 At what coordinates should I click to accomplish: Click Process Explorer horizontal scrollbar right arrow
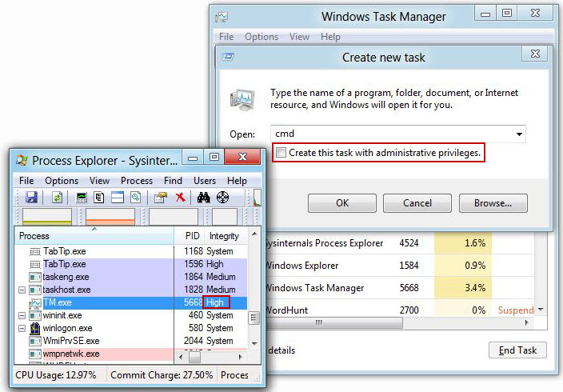[x=241, y=357]
